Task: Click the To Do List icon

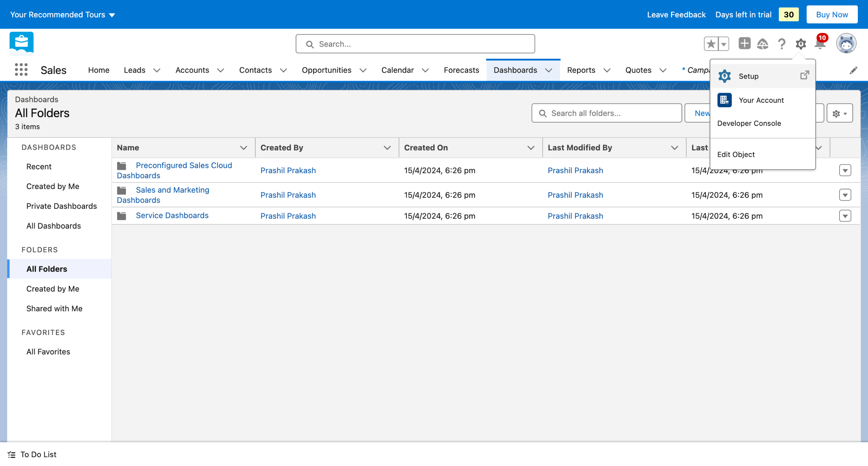Action: click(12, 454)
